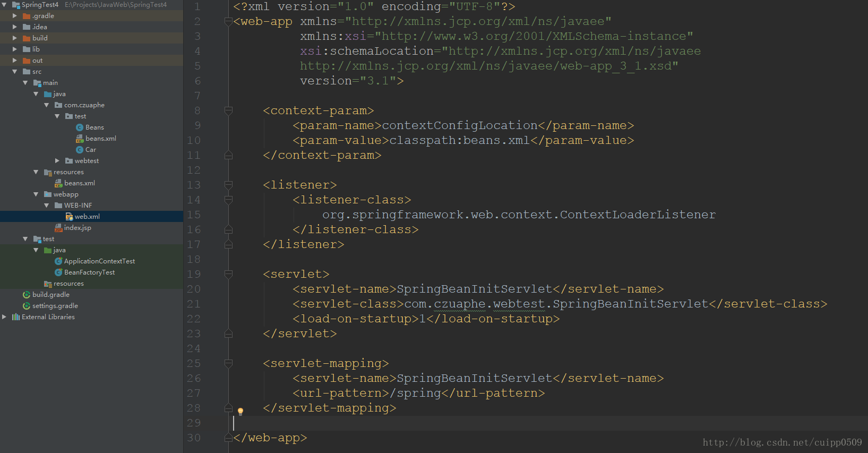Click the /spring url-pattern value

pyautogui.click(x=415, y=394)
